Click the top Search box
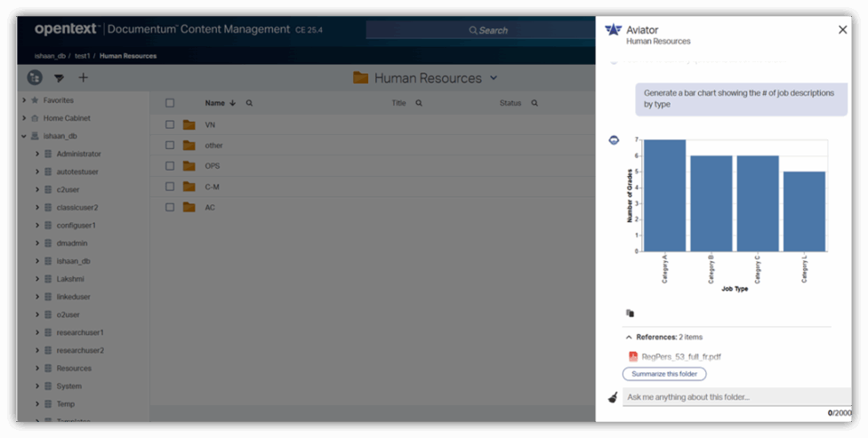 tap(480, 30)
